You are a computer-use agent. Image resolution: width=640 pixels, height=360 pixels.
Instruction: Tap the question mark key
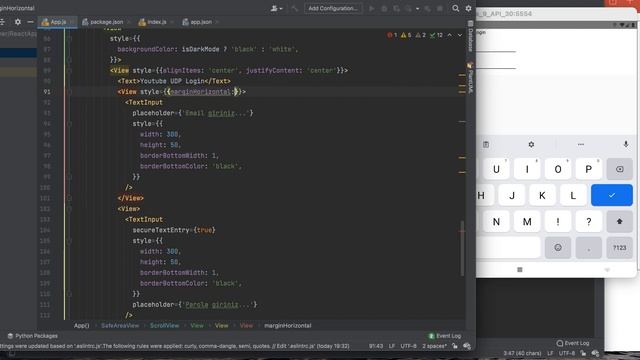(x=588, y=222)
